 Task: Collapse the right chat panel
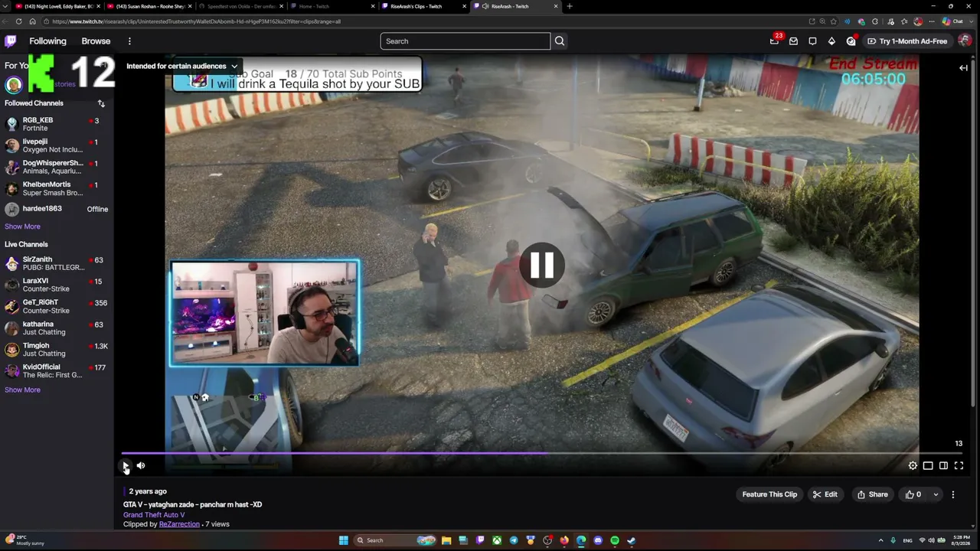coord(963,68)
